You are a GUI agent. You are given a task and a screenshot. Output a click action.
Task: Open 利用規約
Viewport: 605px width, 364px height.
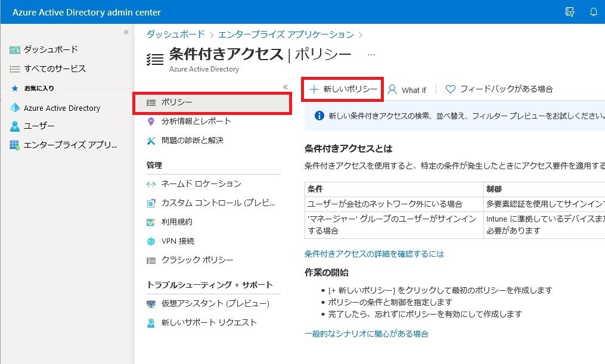coord(176,222)
